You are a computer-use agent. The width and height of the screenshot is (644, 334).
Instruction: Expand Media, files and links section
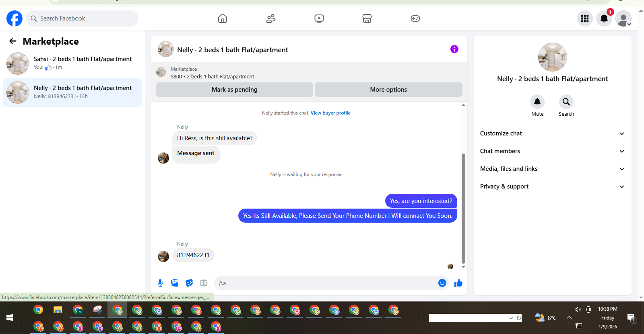(x=552, y=169)
